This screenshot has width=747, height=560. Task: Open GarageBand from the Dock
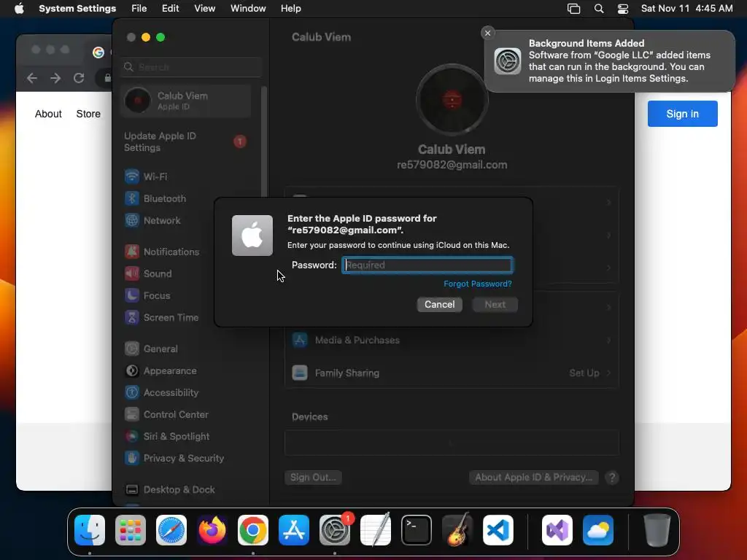point(457,530)
